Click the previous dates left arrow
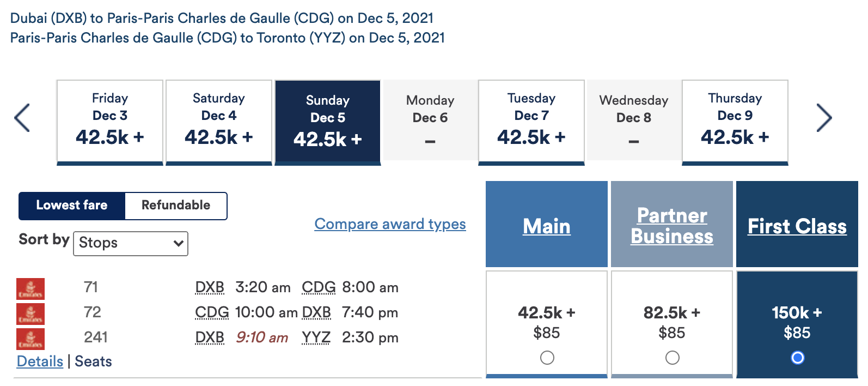The width and height of the screenshot is (868, 386). point(22,118)
